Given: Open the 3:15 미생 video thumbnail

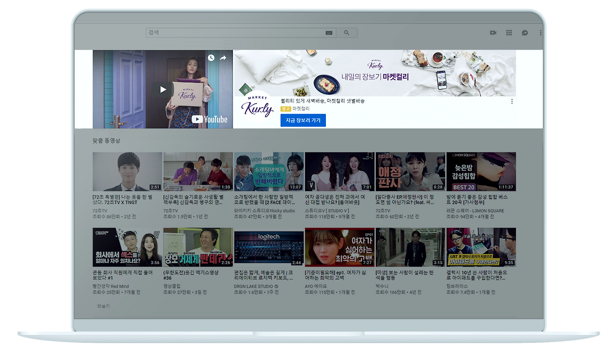Looking at the screenshot, I should (x=410, y=247).
